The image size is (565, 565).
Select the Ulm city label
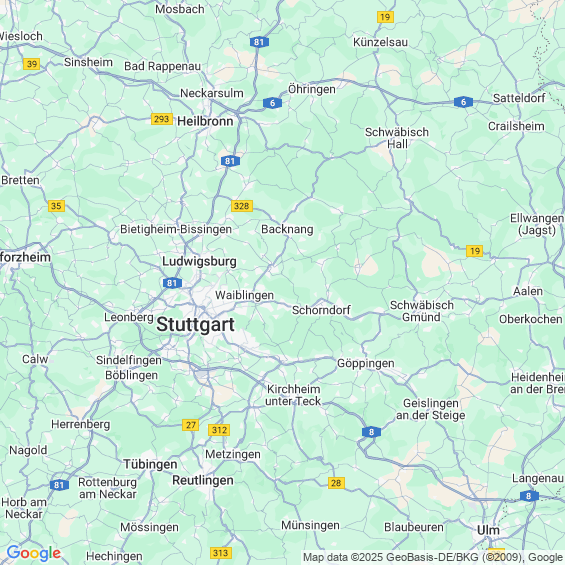click(488, 530)
